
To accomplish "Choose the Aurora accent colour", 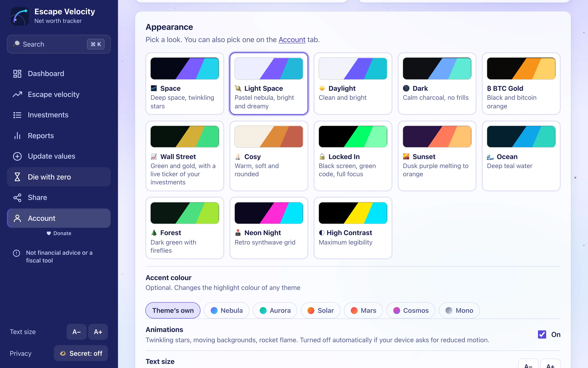I will (x=275, y=310).
